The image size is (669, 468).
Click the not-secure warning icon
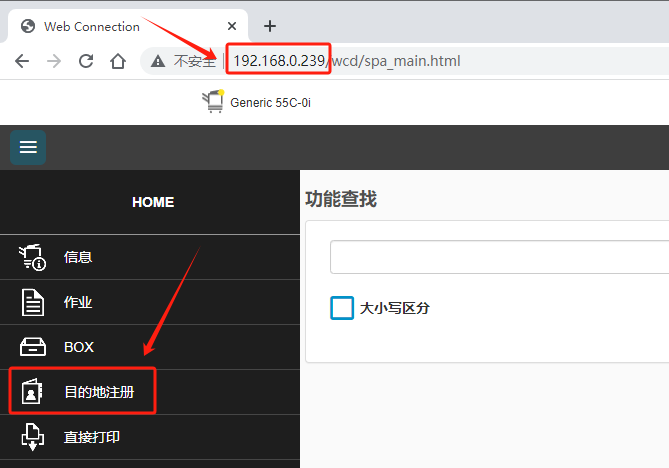(158, 61)
